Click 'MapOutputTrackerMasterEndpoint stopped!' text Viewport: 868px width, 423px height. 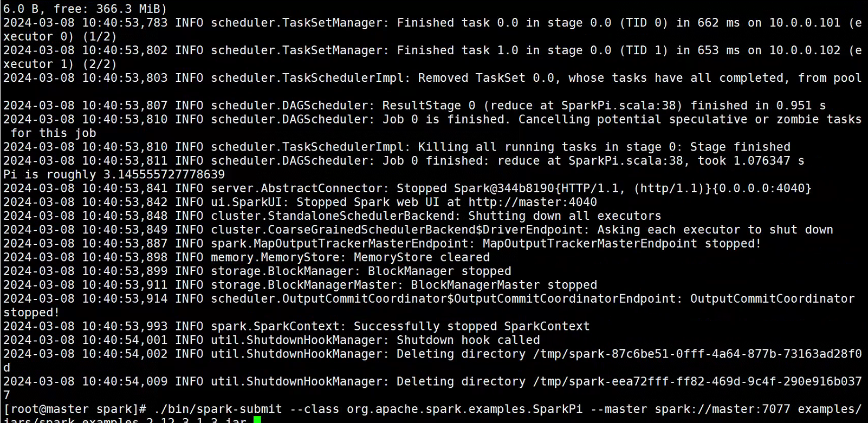(622, 244)
